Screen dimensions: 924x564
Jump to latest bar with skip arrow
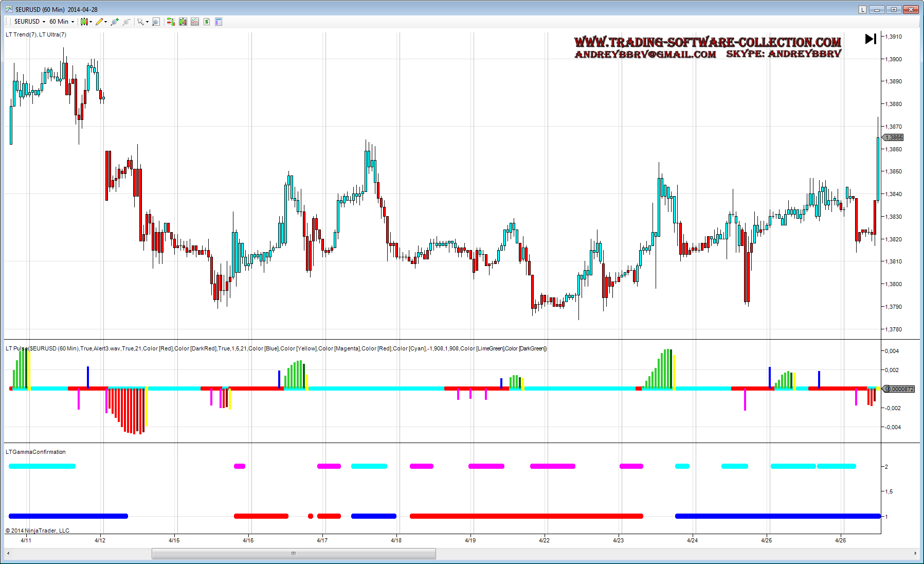[871, 39]
